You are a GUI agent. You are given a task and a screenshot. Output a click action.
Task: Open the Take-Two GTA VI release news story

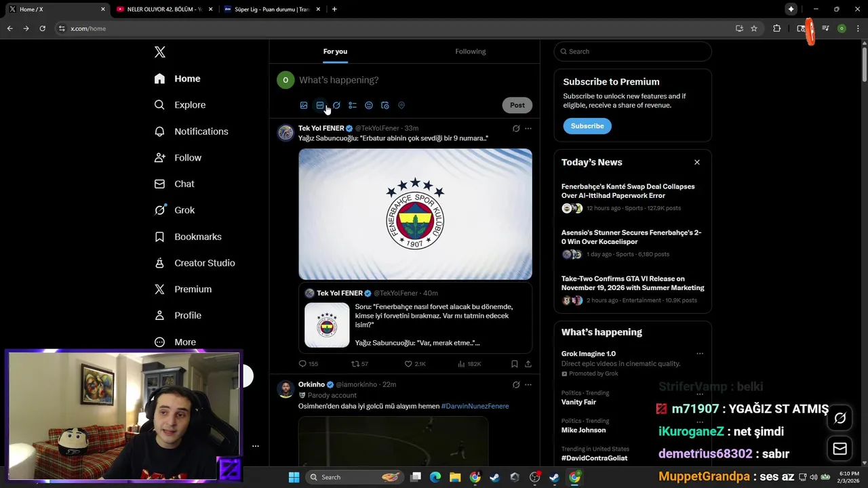(x=633, y=289)
